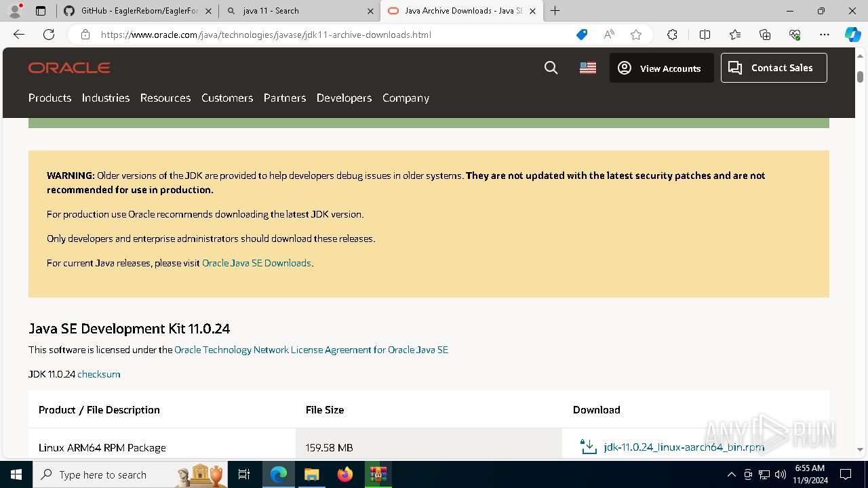Show hidden tray icons chevron
This screenshot has height=488, width=868.
[731, 474]
